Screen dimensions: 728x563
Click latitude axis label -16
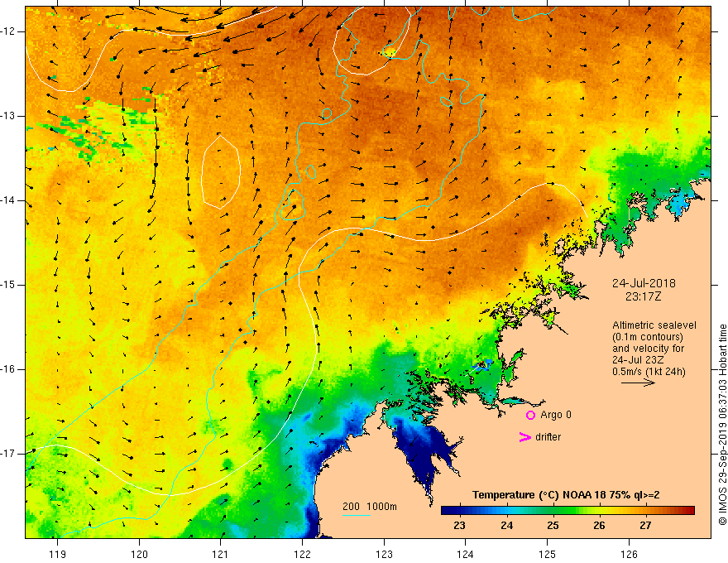[8, 369]
